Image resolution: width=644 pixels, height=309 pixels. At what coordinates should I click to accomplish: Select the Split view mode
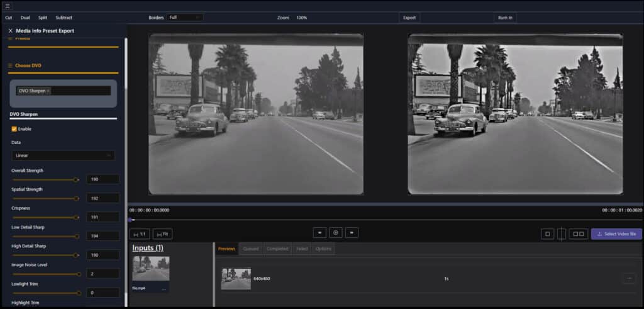click(x=43, y=18)
